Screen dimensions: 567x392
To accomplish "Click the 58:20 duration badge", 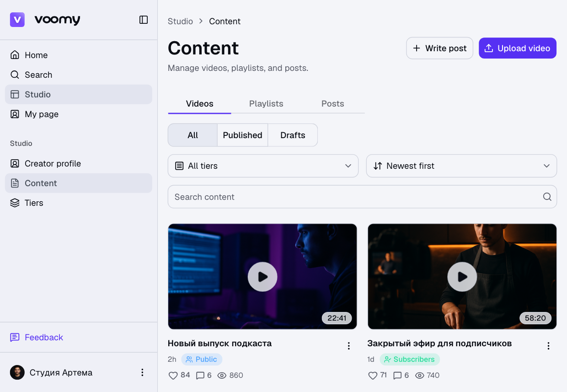I will 535,318.
